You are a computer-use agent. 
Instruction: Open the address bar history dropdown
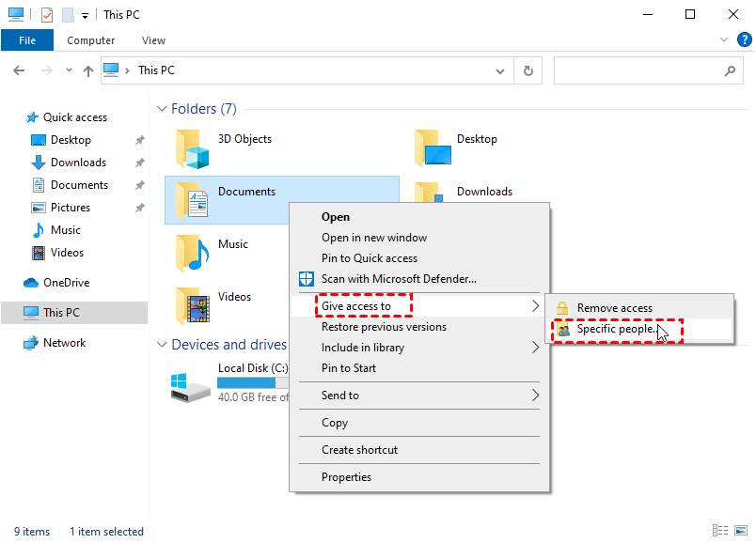[500, 70]
